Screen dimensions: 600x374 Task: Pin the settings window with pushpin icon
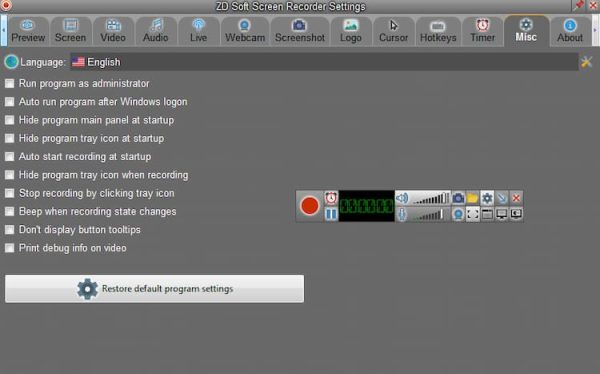pyautogui.click(x=579, y=5)
